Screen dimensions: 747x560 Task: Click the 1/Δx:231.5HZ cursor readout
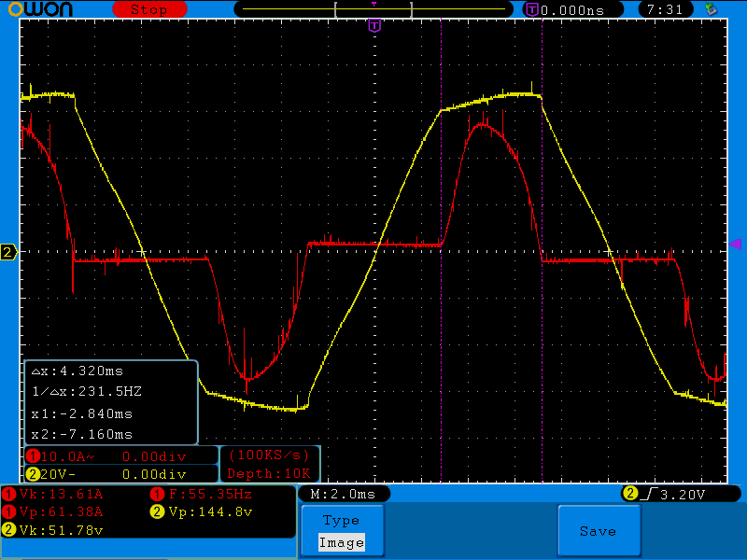87,392
